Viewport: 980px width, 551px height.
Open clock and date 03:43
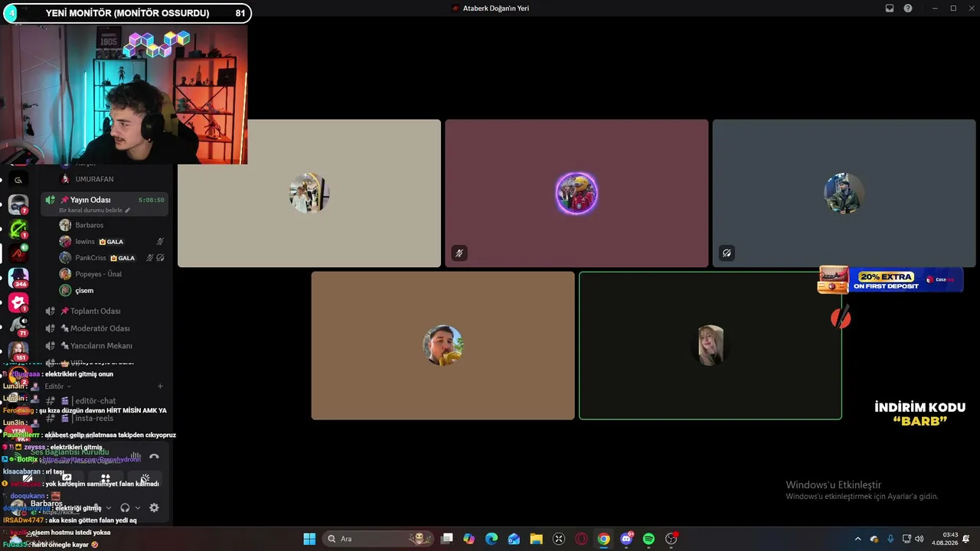pyautogui.click(x=946, y=539)
